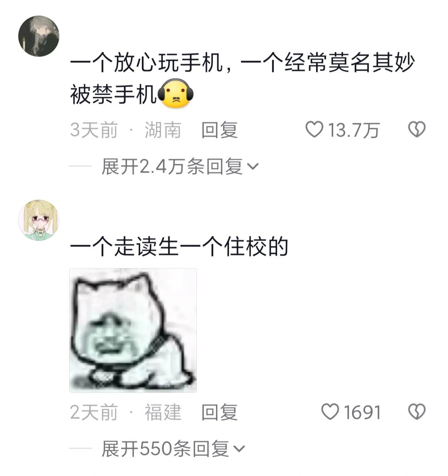This screenshot has width=448, height=476.
Task: Reply to the 湖南 comment via 回复
Action: 219,130
